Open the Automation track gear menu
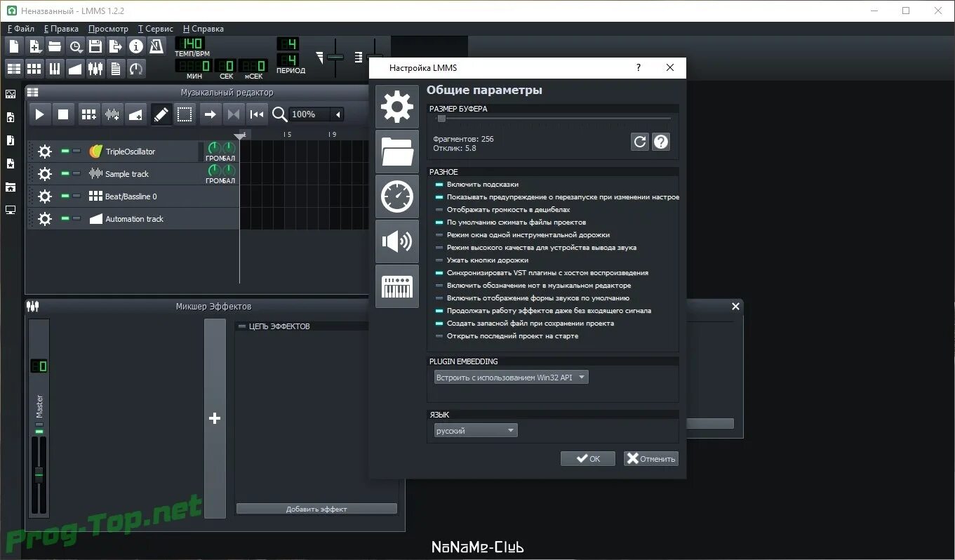This screenshot has height=560, width=955. pyautogui.click(x=45, y=219)
